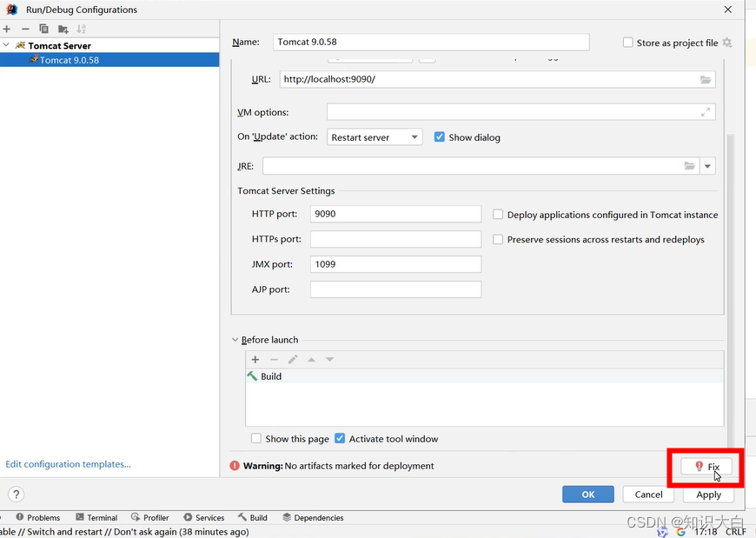Check Show this page
The width and height of the screenshot is (756, 538).
click(x=256, y=439)
